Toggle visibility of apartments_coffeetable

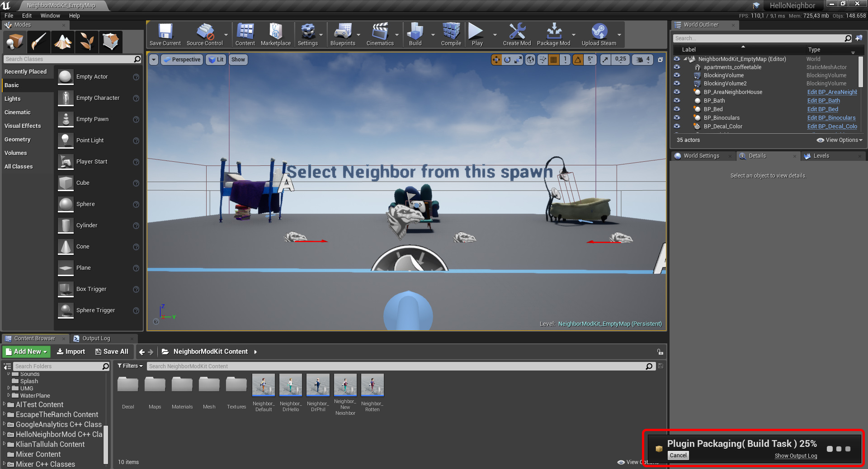tap(677, 67)
